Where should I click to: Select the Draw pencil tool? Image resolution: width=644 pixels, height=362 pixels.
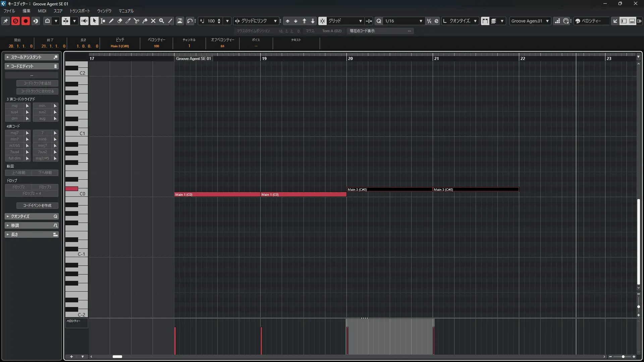(x=111, y=21)
